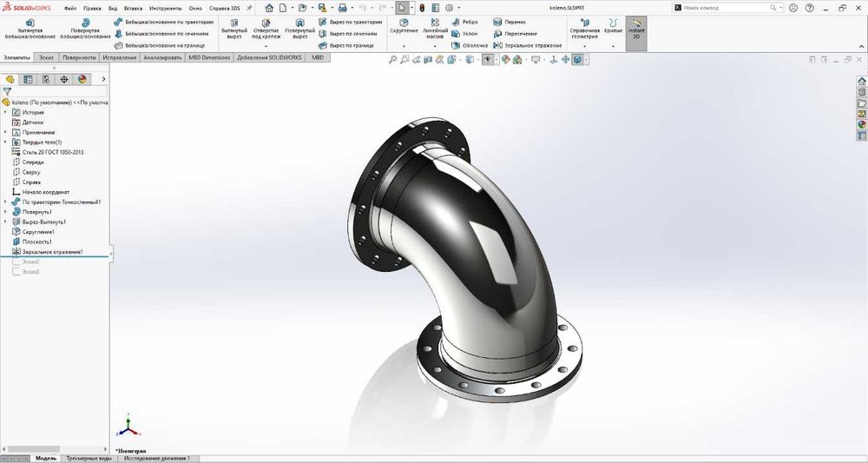
Task: Open the Вид menu
Action: 113,9
